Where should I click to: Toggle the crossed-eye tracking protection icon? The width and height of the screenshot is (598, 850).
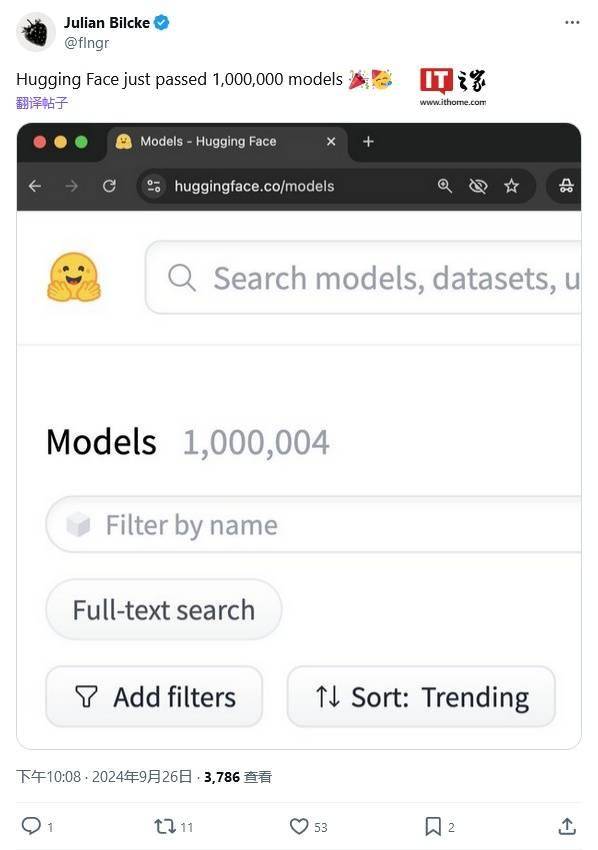click(478, 186)
